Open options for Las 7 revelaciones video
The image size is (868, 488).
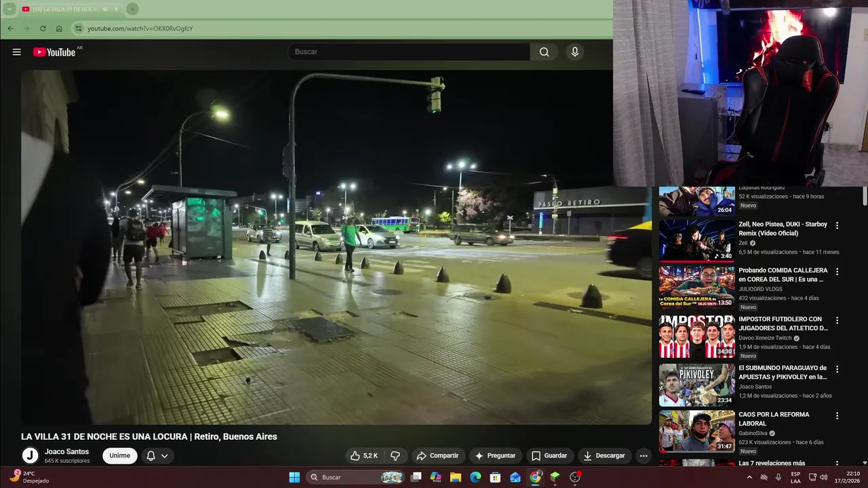[x=837, y=464]
